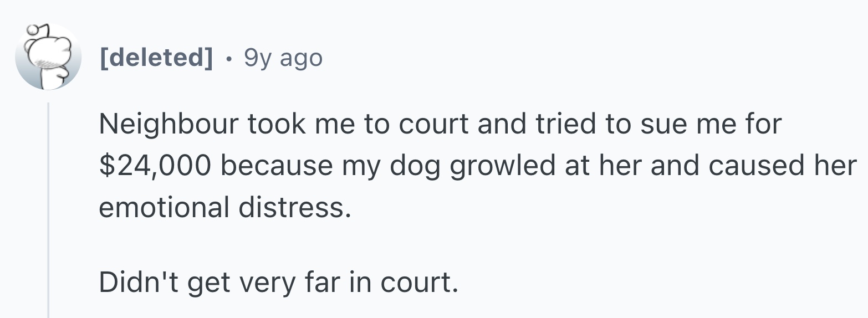Click the deleted user's Snoo avatar
This screenshot has height=318, width=868.
48,57
